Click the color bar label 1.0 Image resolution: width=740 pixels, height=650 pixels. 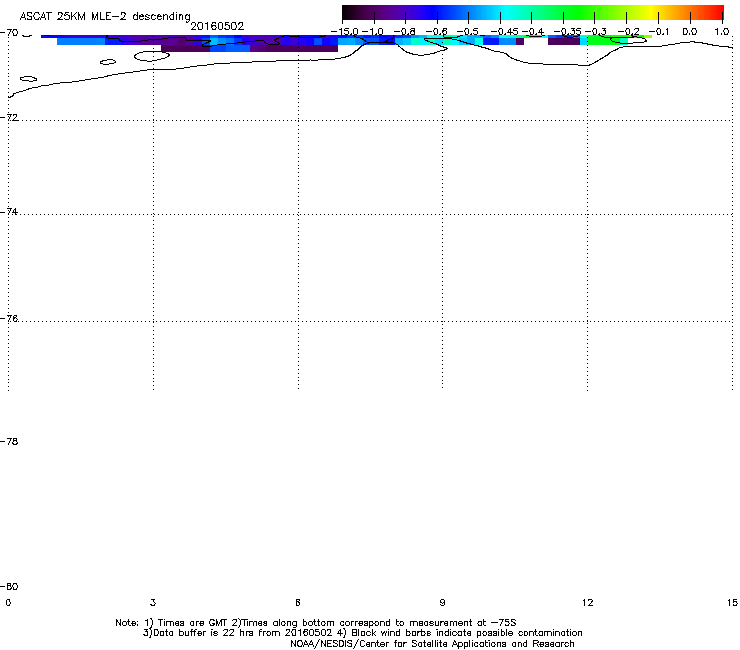pyautogui.click(x=721, y=32)
